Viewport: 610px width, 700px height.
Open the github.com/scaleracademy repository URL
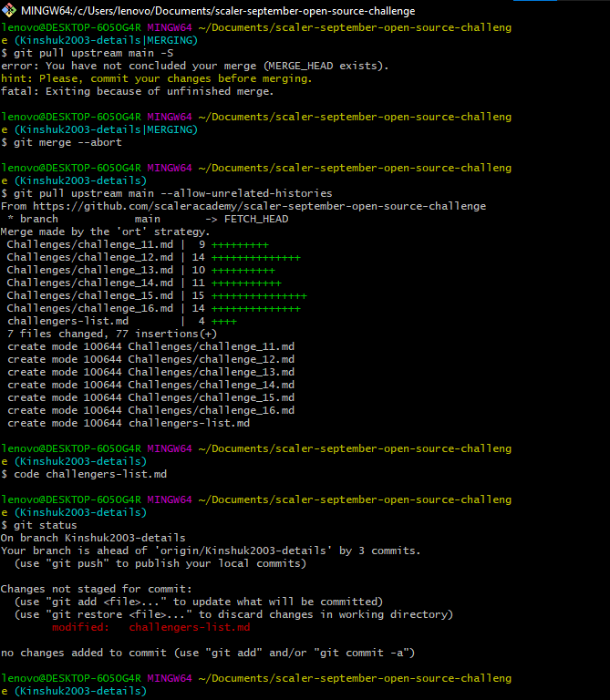(260, 206)
